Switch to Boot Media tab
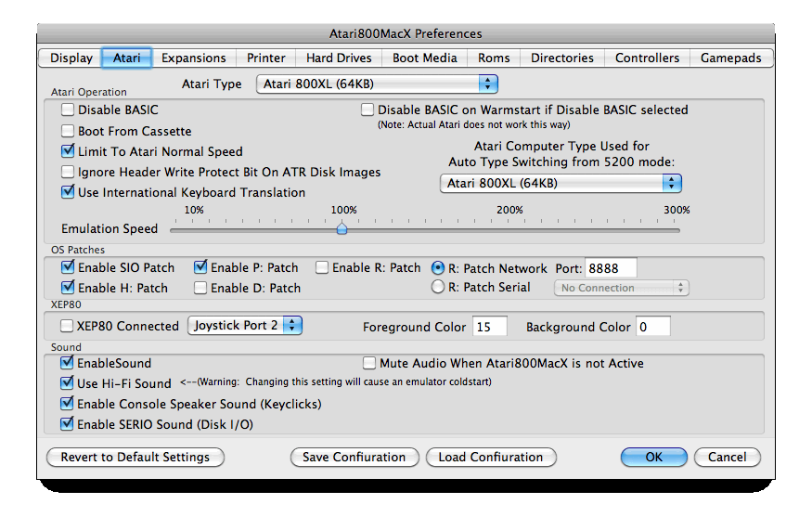This screenshot has height=530, width=812. pyautogui.click(x=425, y=58)
